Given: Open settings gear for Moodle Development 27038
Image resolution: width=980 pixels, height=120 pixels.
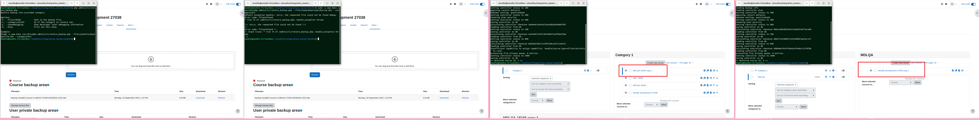Looking at the screenshot, I should 704,93.
